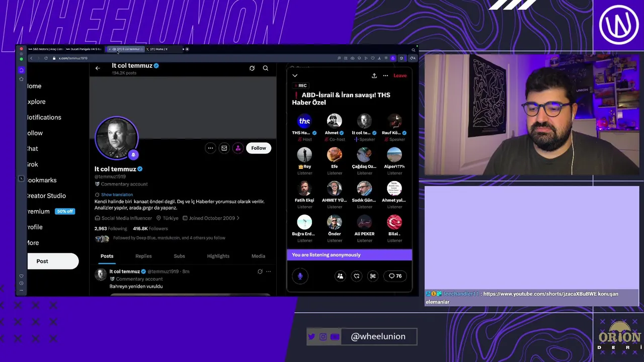This screenshot has height=362, width=644.
Task: Open search from profile header magnifier
Action: point(266,68)
